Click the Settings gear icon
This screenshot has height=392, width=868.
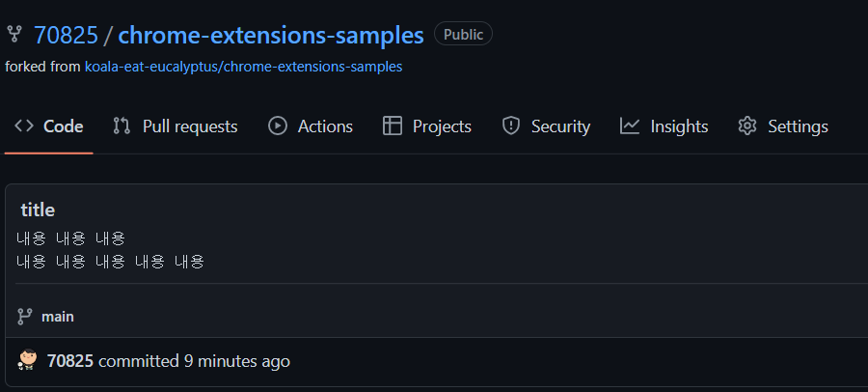[x=747, y=126]
